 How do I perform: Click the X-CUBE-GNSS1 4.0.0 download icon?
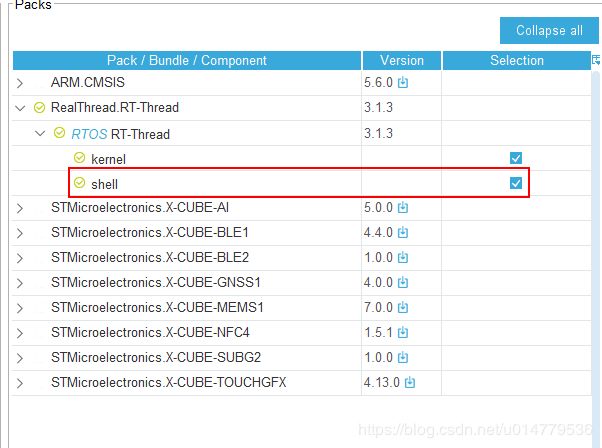(x=403, y=283)
